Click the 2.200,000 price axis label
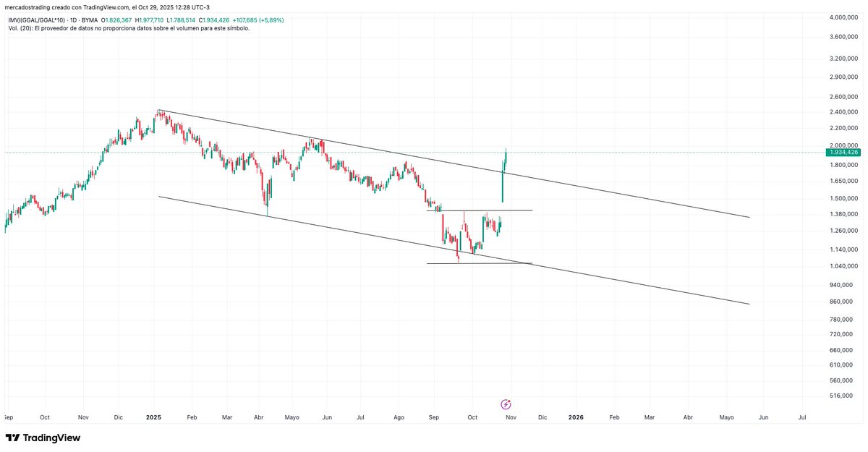 pyautogui.click(x=844, y=128)
